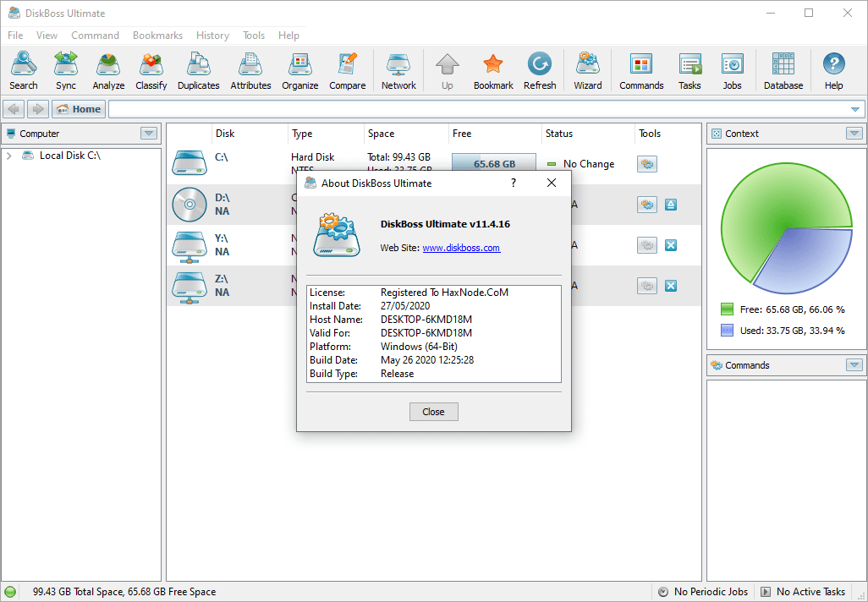Image resolution: width=868 pixels, height=602 pixels.
Task: Open the Help menu in menu bar
Action: (x=288, y=36)
